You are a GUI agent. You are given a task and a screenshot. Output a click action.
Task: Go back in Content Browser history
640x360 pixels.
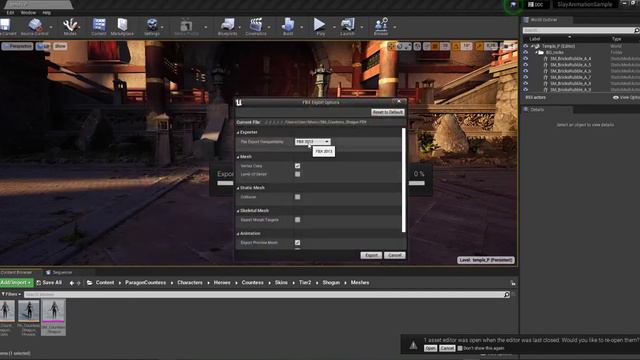click(72, 282)
